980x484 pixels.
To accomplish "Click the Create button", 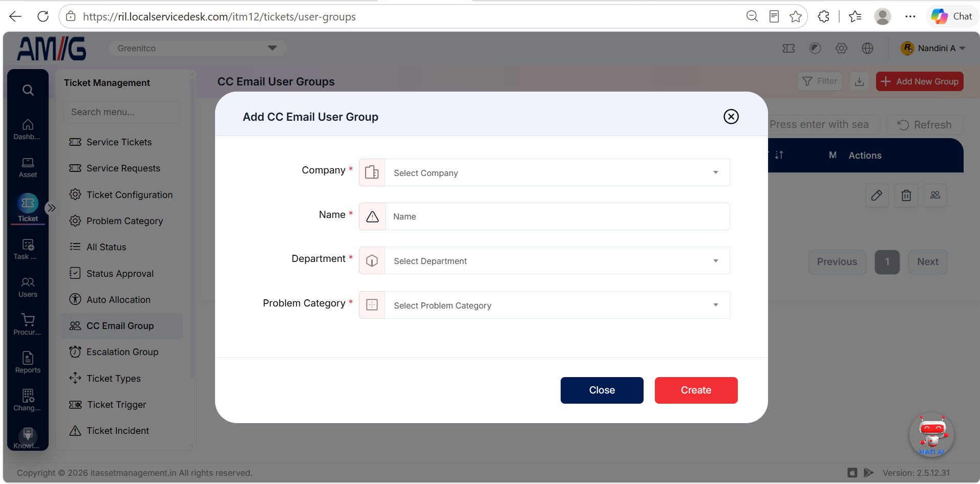I will pyautogui.click(x=696, y=390).
